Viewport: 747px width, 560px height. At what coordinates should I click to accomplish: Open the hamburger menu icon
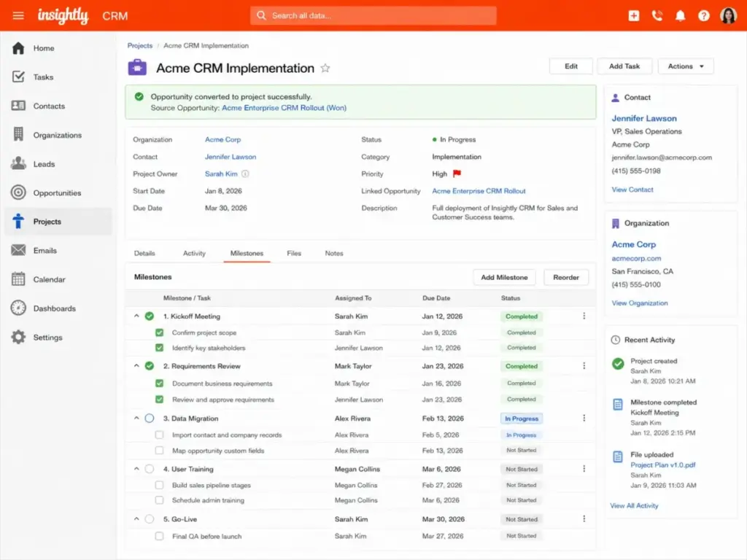(x=18, y=16)
